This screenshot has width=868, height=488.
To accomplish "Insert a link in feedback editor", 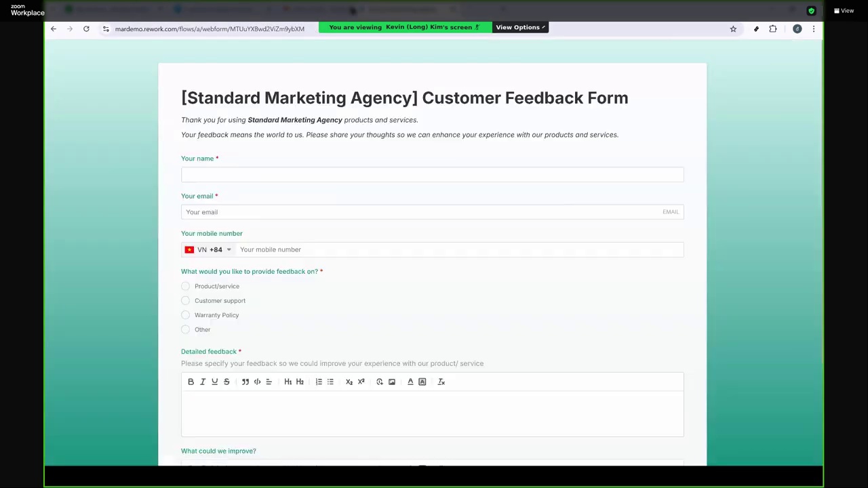I will [380, 382].
